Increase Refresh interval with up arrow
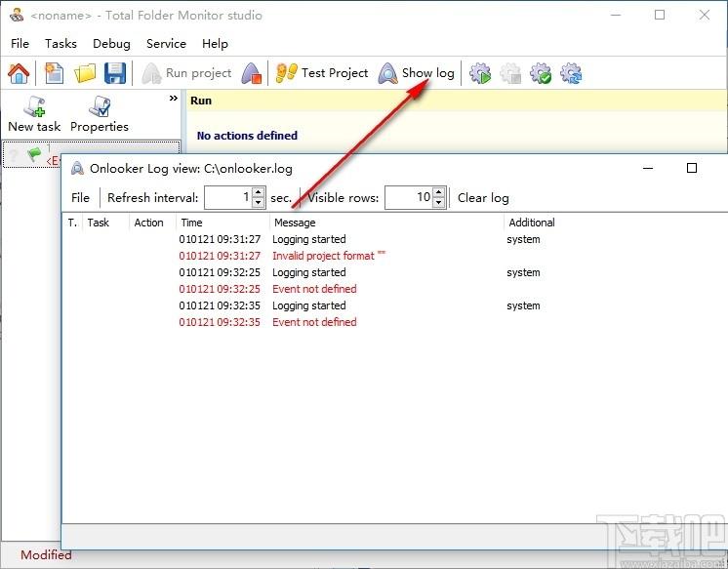 (x=259, y=192)
